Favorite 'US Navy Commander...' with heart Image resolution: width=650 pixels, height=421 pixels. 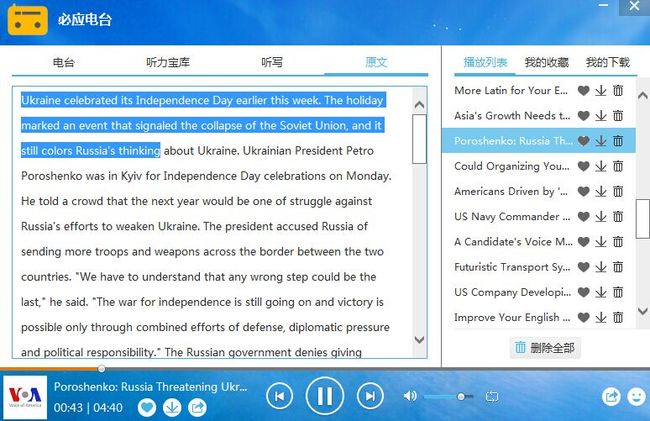pos(583,216)
